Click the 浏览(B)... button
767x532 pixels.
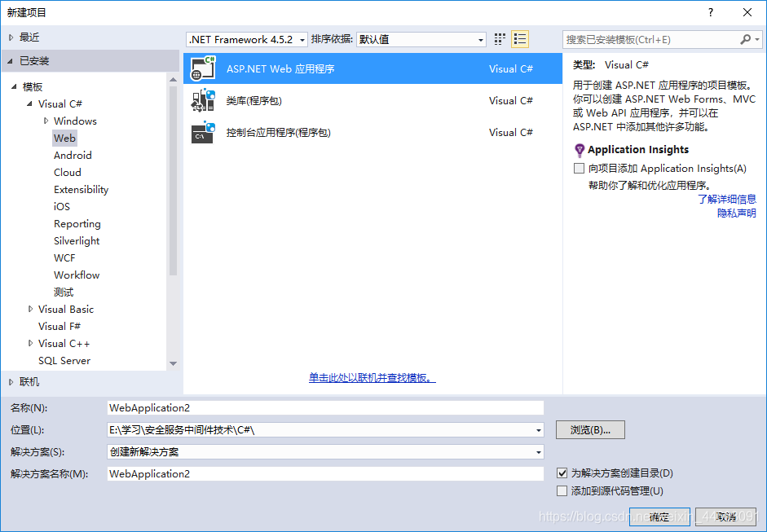590,430
